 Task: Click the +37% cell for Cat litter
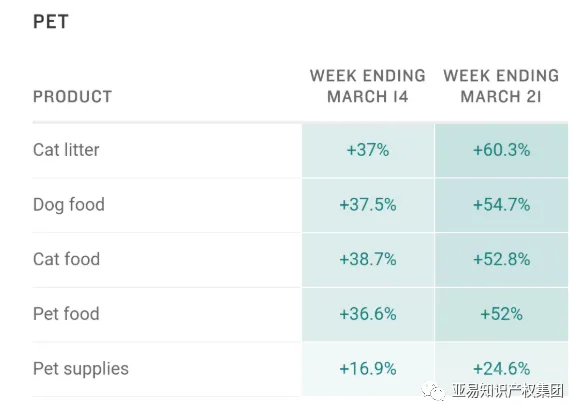click(368, 150)
